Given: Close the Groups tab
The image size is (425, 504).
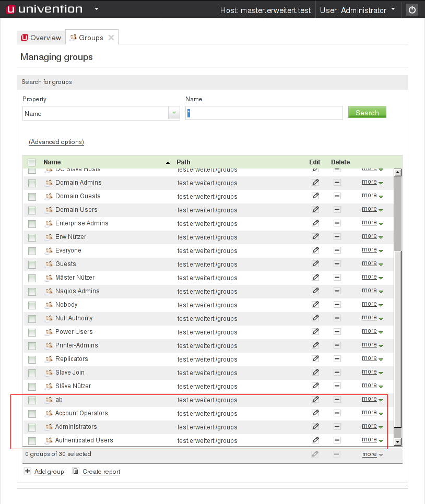Looking at the screenshot, I should coord(111,38).
